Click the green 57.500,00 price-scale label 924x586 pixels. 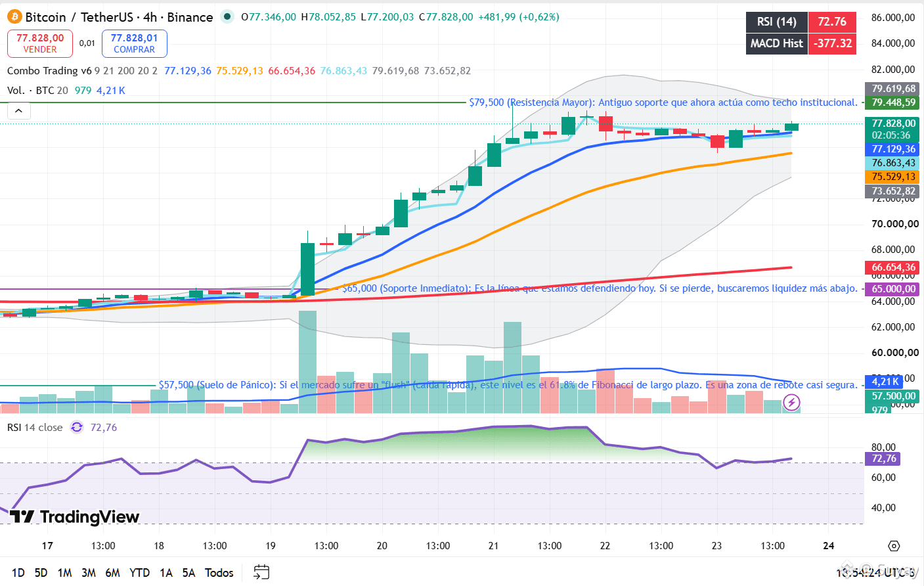click(893, 396)
